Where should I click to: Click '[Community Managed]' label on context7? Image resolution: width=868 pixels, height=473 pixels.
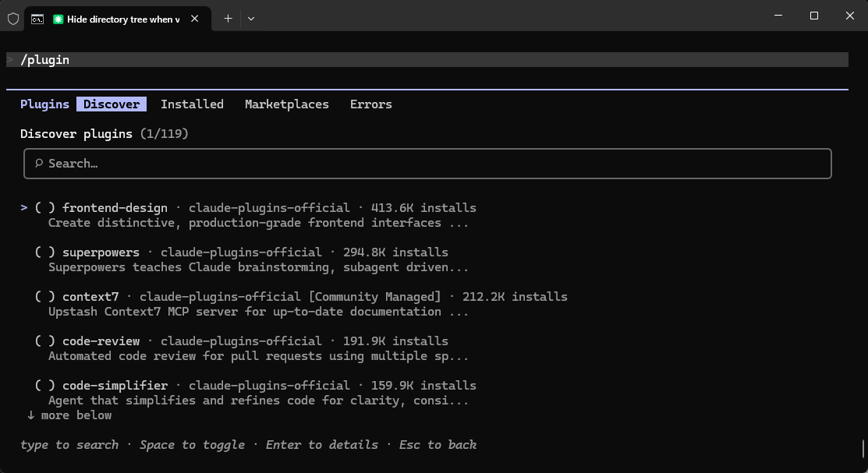tap(375, 297)
